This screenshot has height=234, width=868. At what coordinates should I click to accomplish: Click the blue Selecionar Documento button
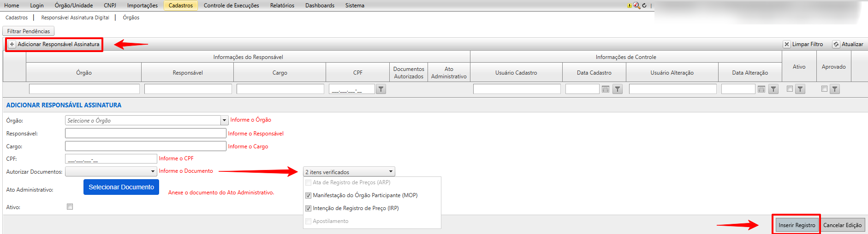[x=121, y=187]
